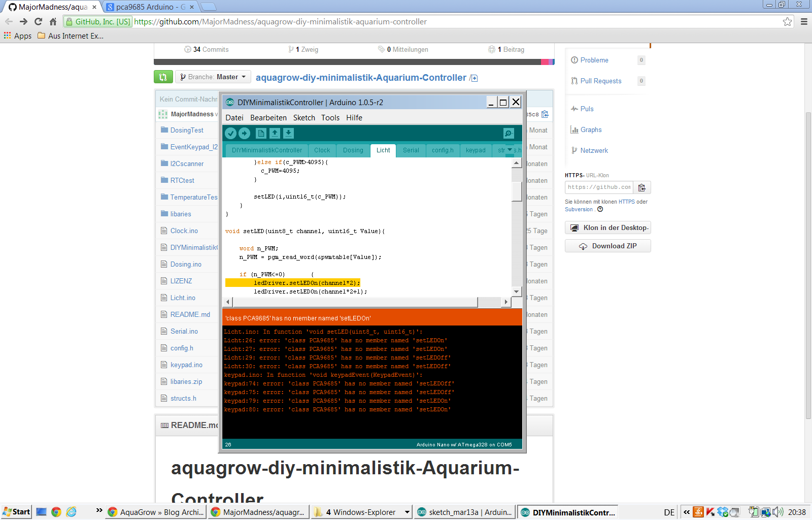Click the repository language color bar

coord(354,62)
